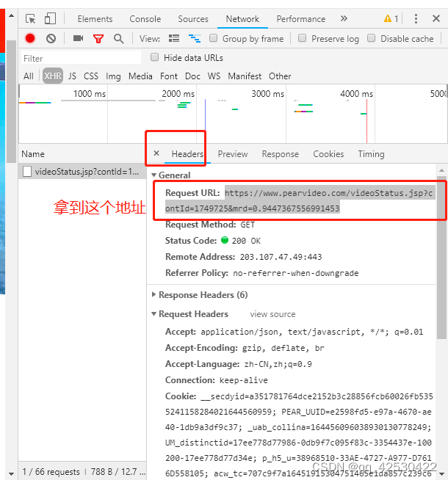The width and height of the screenshot is (448, 480).
Task: Enable Group by frame checkbox
Action: pyautogui.click(x=213, y=38)
